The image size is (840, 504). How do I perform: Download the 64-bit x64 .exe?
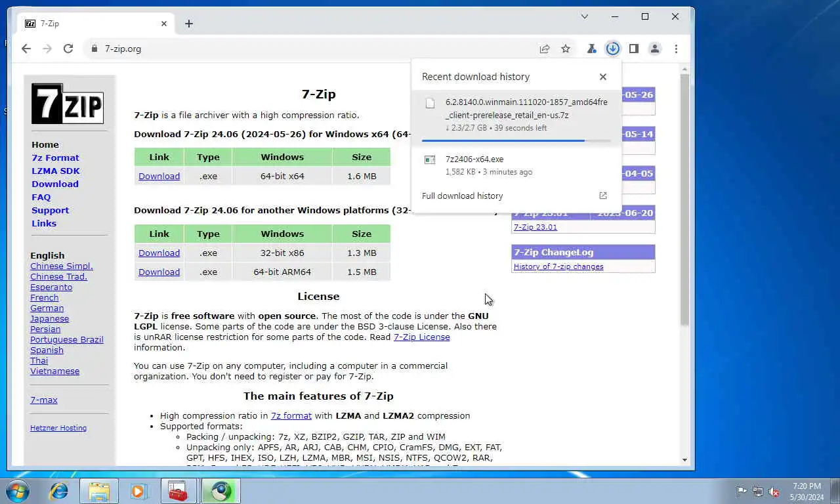pyautogui.click(x=159, y=176)
